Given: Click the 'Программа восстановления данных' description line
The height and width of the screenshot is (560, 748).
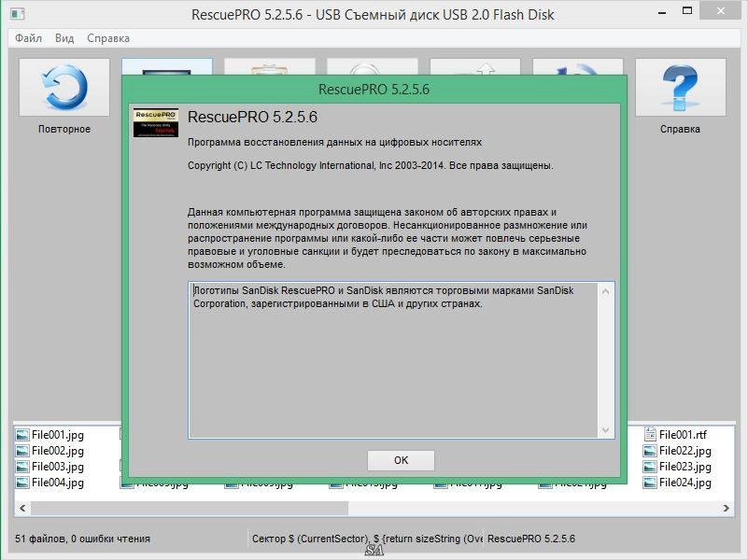Looking at the screenshot, I should click(334, 143).
